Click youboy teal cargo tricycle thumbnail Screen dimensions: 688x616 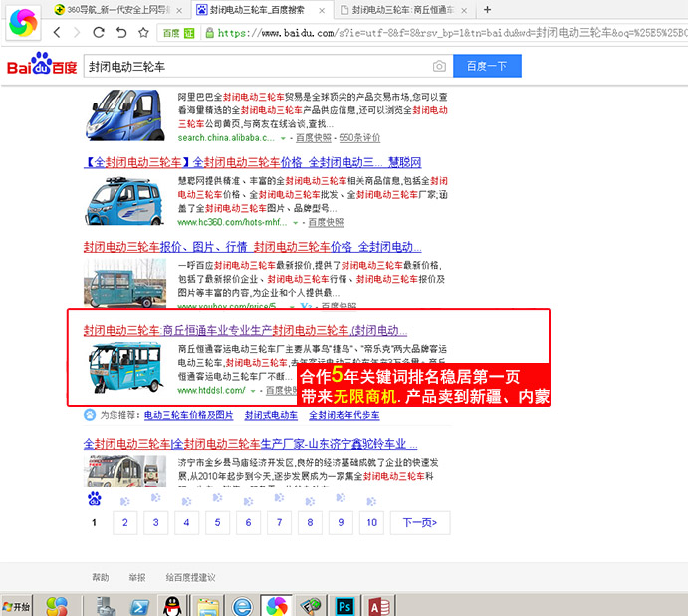click(124, 284)
